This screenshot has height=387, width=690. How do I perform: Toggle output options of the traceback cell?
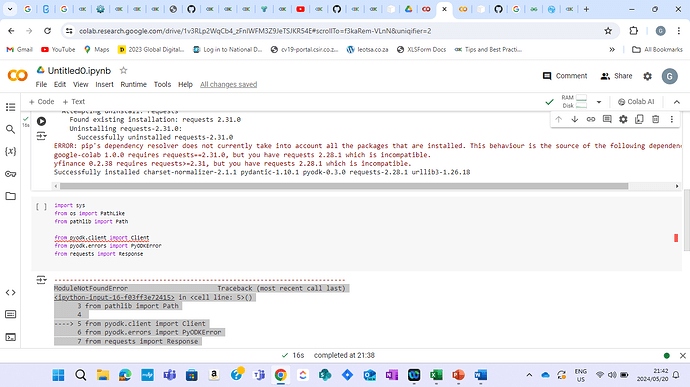[x=41, y=280]
